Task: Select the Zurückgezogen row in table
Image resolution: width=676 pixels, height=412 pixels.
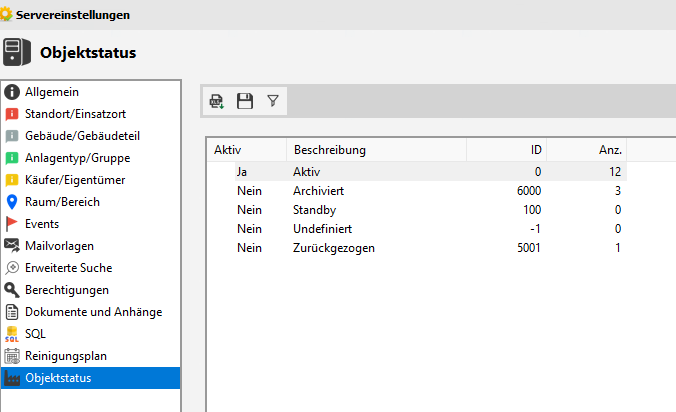Action: (334, 247)
